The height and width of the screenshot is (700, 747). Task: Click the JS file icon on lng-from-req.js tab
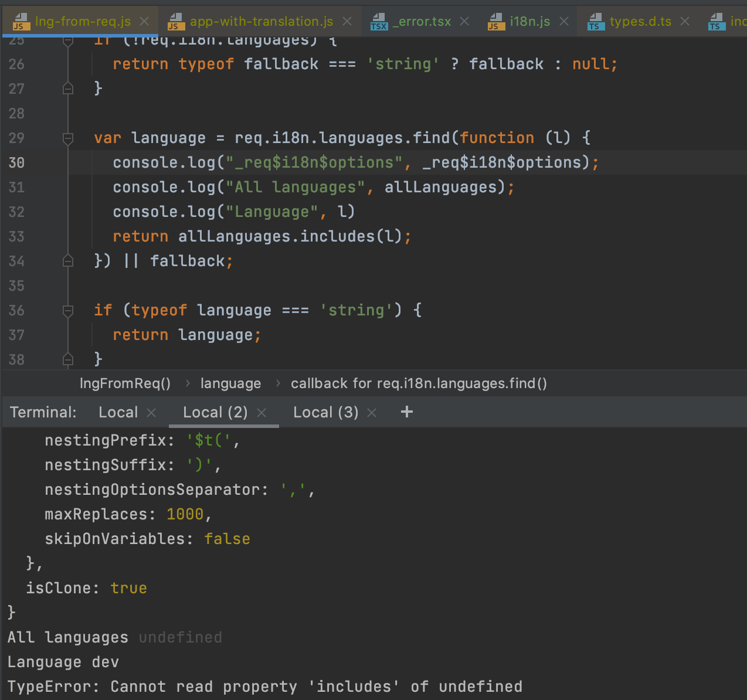21,22
